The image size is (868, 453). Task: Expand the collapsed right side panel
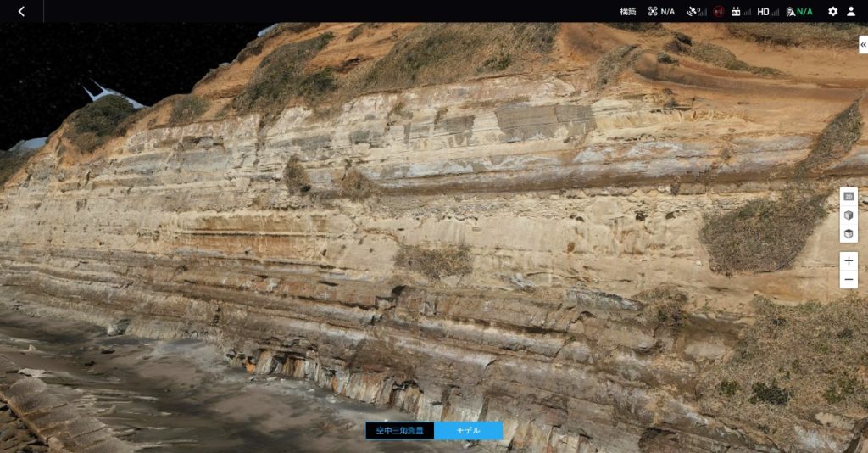(x=862, y=45)
